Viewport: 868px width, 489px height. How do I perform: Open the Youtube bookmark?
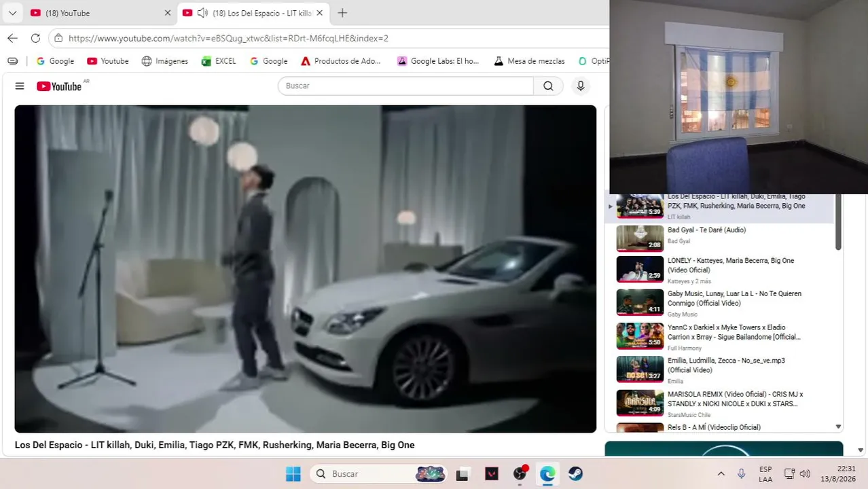[x=107, y=61]
